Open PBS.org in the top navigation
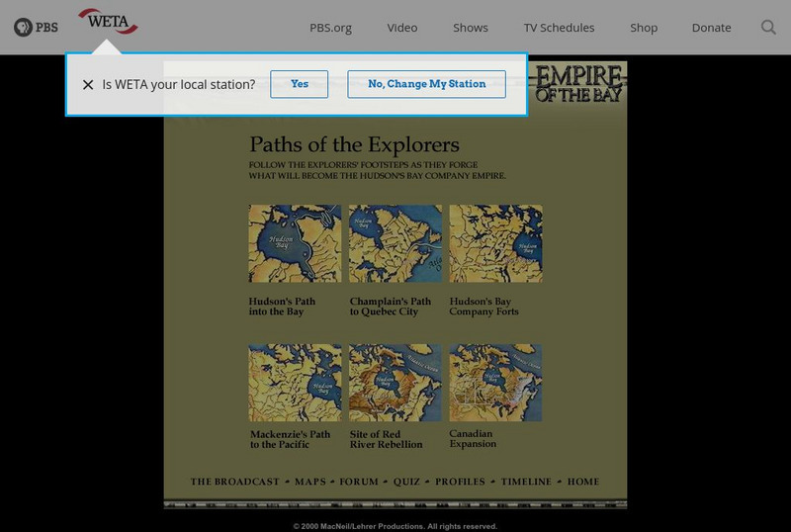The height and width of the screenshot is (532, 791). click(x=330, y=28)
